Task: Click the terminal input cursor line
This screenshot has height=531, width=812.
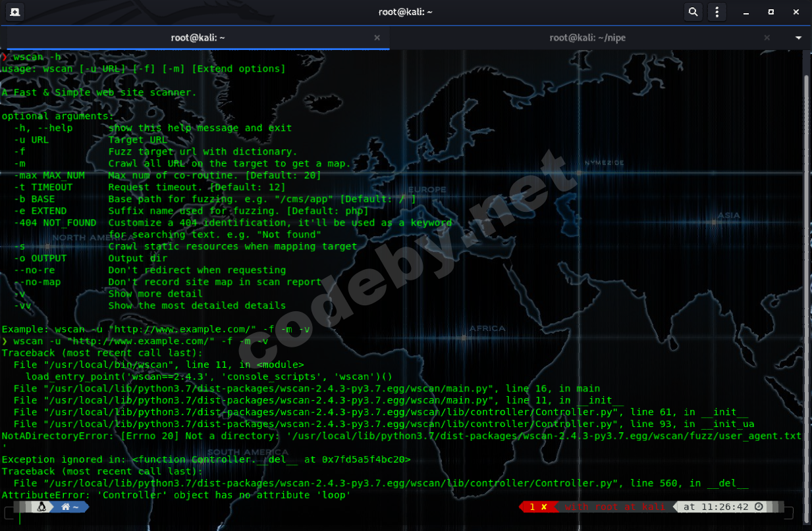Action: 20,519
